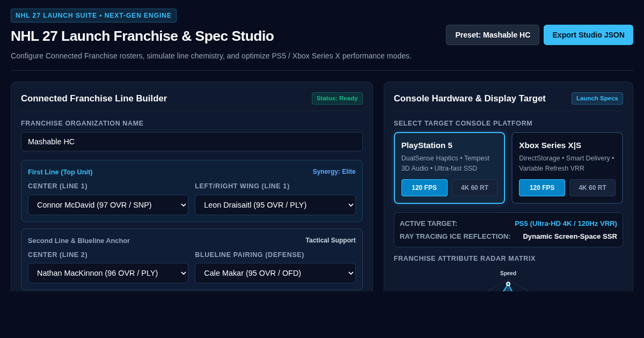
Task: Click the Franchise Attribute Radar Matrix label
Action: point(465,259)
